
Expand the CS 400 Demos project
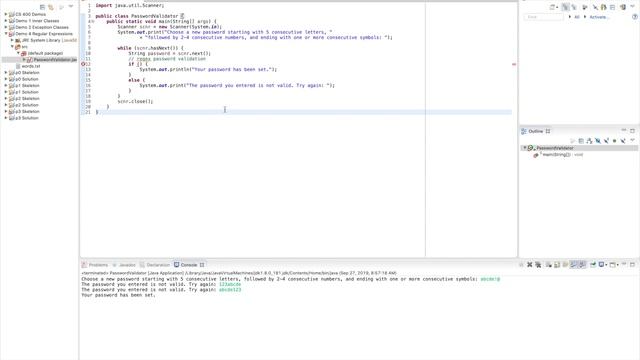6,14
